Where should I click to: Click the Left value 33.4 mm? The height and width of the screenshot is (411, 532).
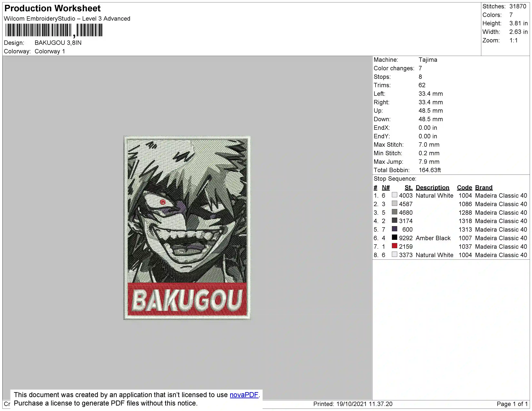[431, 94]
